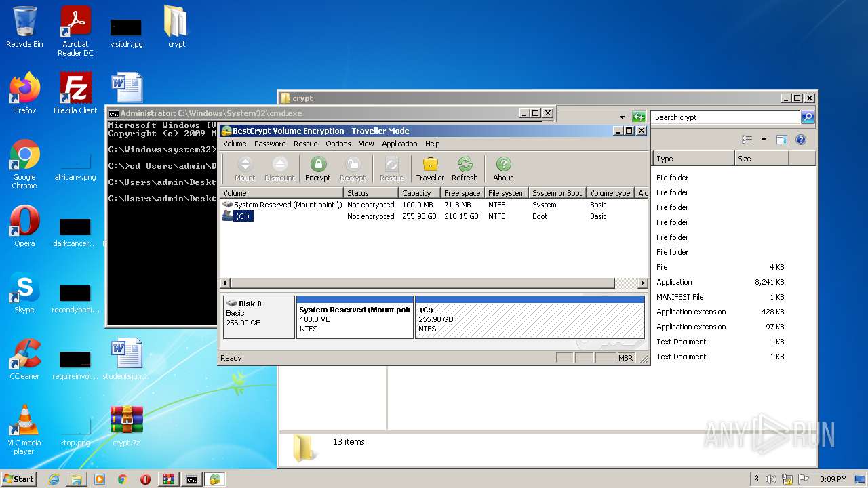Sort by the Volume type column header
The image size is (868, 488).
point(610,193)
